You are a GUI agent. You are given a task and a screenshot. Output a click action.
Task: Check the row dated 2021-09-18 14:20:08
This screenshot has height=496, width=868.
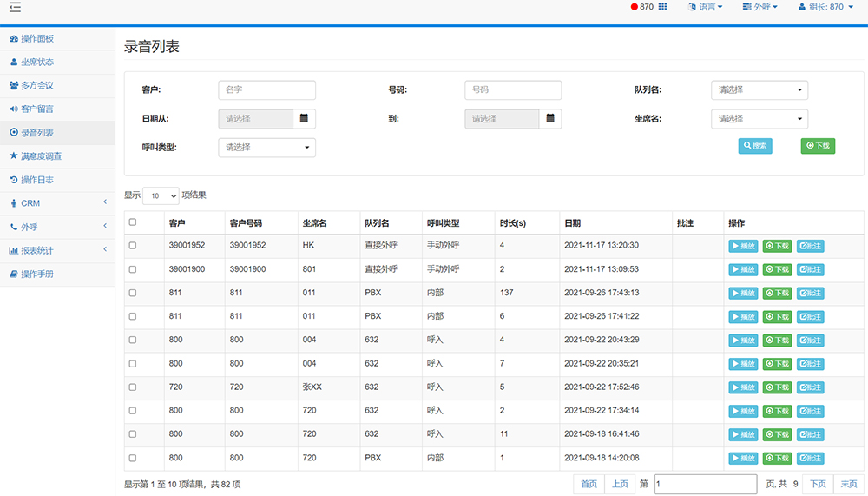[132, 458]
